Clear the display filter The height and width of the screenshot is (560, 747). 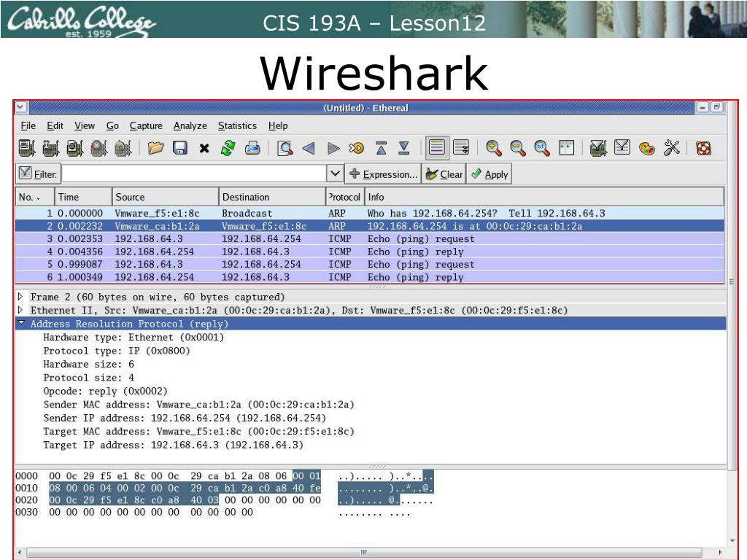pos(444,174)
